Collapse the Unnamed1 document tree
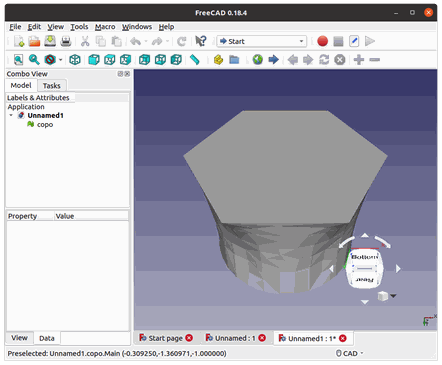This screenshot has width=442, height=365. click(11, 115)
